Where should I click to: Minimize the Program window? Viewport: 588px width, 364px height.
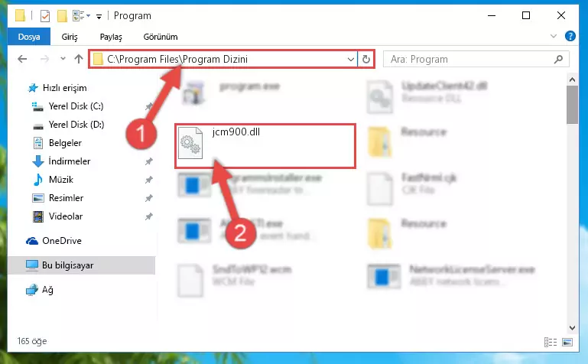(x=492, y=15)
